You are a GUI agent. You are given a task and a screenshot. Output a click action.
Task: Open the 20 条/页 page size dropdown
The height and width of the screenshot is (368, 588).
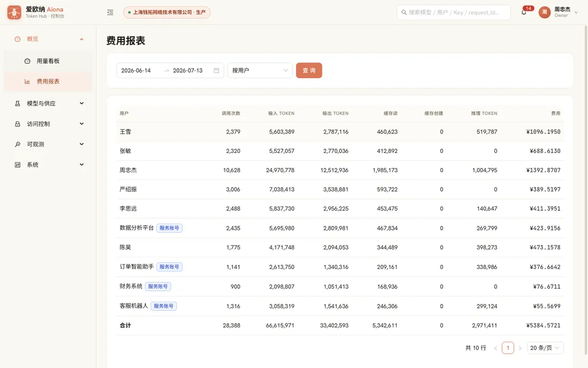click(x=545, y=348)
